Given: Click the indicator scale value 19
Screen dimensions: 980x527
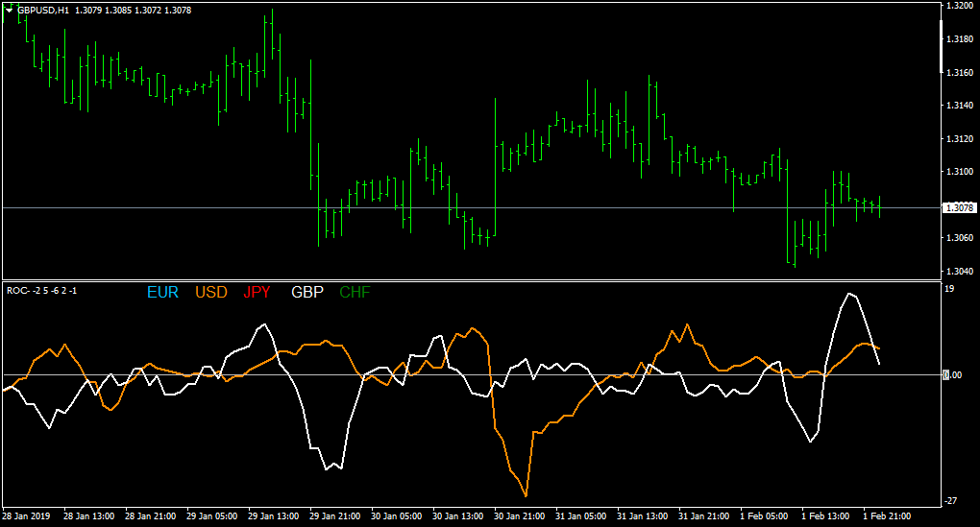Looking at the screenshot, I should 949,289.
